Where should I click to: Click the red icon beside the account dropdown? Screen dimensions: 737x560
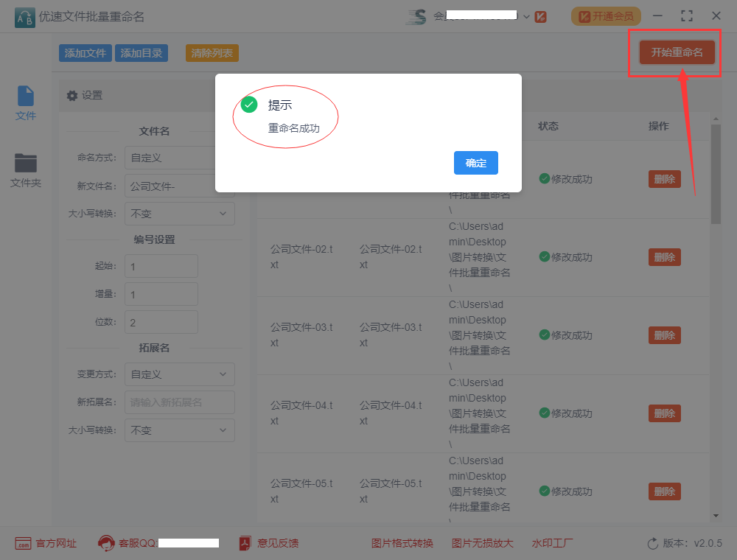pyautogui.click(x=540, y=15)
